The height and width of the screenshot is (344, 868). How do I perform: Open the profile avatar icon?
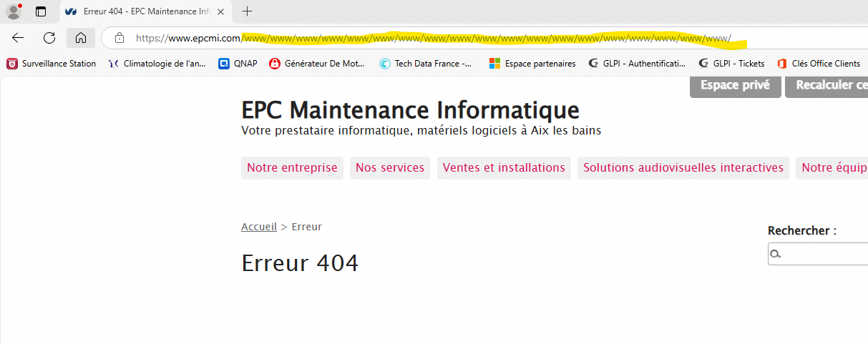[14, 11]
